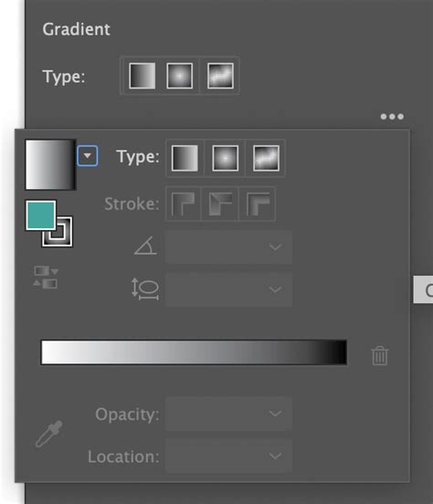Delete selected gradient stop with trash icon
Image resolution: width=433 pixels, height=504 pixels.
click(380, 355)
